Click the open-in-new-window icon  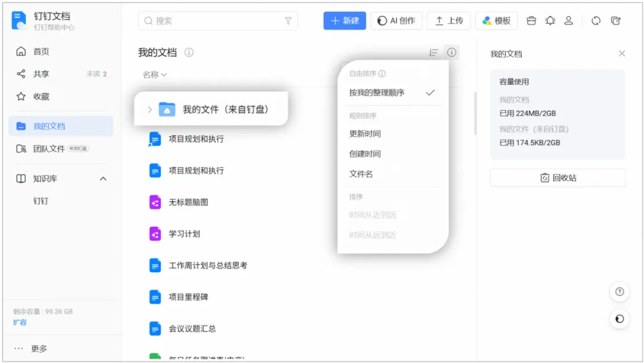(615, 20)
